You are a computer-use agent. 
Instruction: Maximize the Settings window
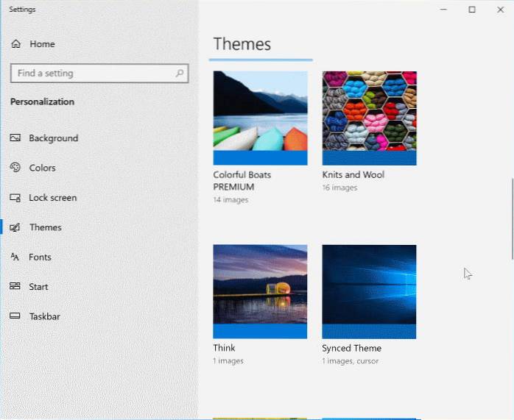[x=472, y=10]
